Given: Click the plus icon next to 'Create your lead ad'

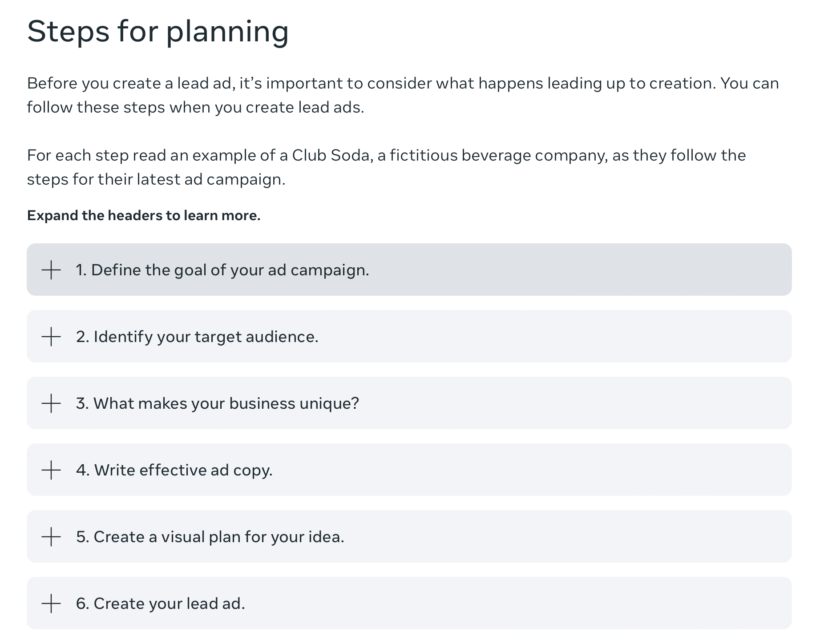Looking at the screenshot, I should coord(51,604).
